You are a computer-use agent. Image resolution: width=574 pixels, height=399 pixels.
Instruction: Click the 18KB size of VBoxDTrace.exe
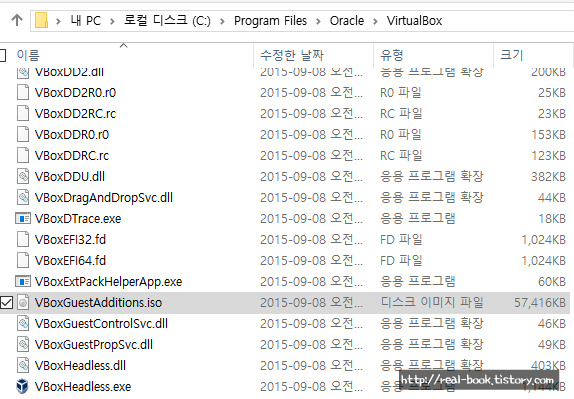[552, 219]
